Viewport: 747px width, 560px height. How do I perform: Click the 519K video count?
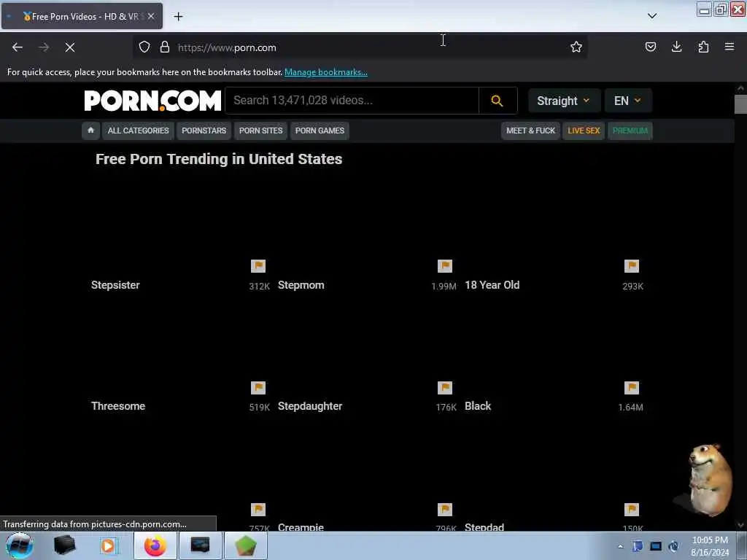(259, 407)
